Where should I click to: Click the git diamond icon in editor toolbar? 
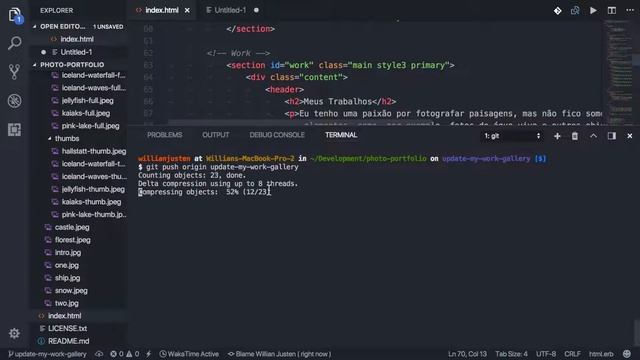coord(558,11)
